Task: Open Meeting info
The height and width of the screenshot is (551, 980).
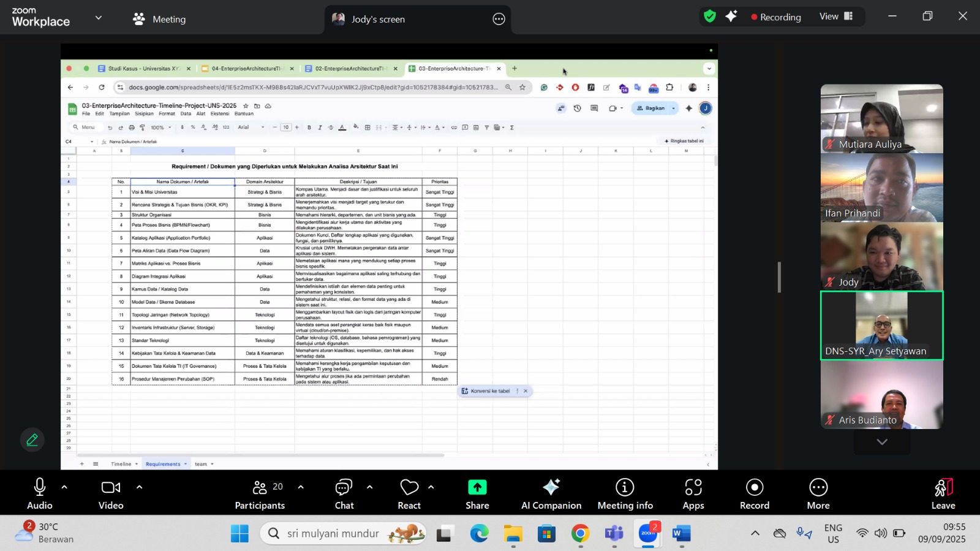Action: (625, 493)
